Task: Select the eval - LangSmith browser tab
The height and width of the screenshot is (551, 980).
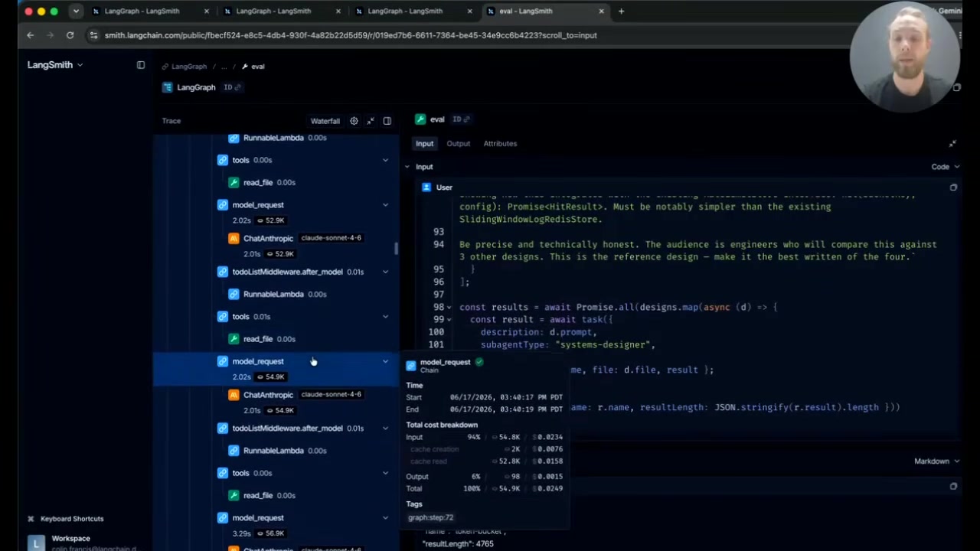Action: (545, 11)
